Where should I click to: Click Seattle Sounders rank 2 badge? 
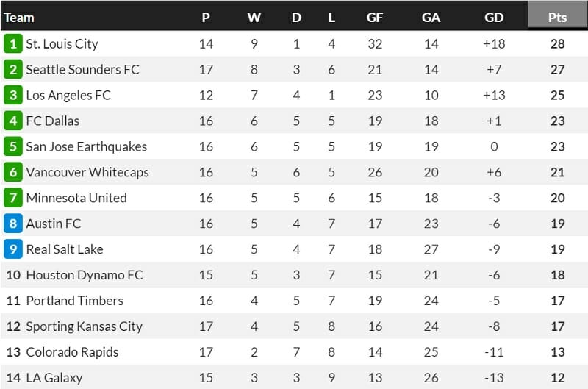click(13, 69)
